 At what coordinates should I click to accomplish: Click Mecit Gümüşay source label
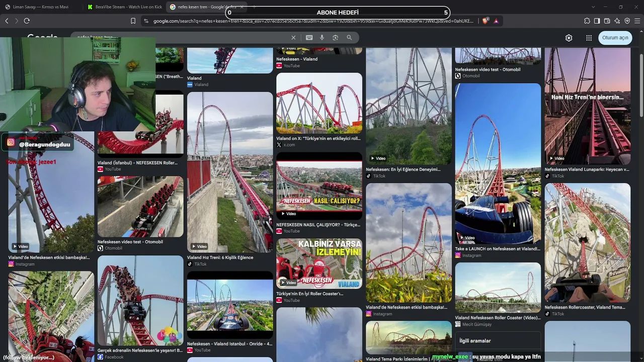tap(477, 324)
